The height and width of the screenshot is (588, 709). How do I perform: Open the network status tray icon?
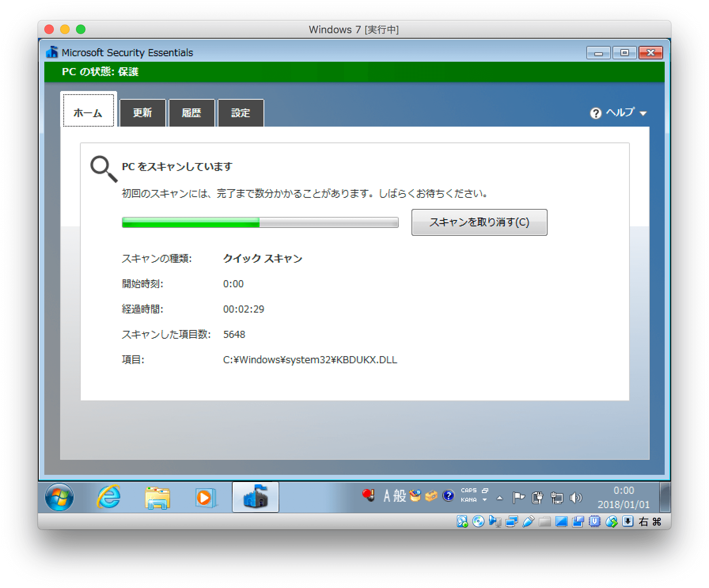pos(557,497)
